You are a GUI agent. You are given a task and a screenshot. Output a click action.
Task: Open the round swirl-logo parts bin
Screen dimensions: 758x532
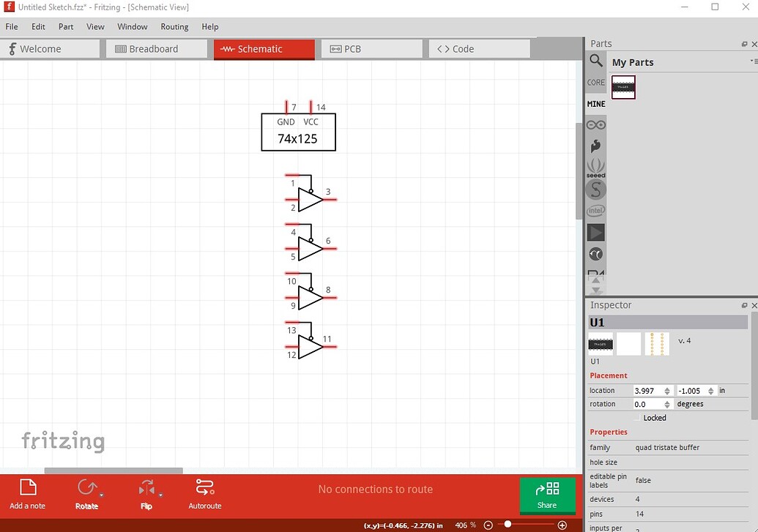click(595, 254)
